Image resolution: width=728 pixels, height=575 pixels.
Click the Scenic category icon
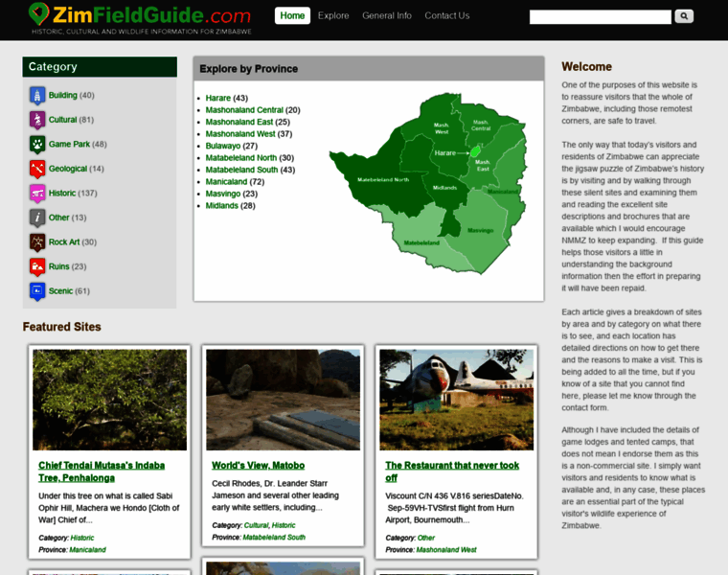37,291
